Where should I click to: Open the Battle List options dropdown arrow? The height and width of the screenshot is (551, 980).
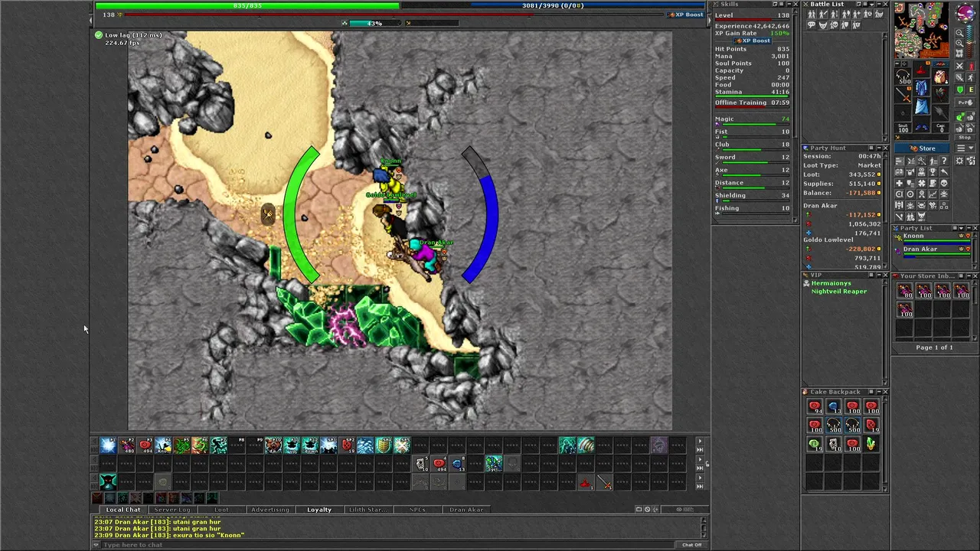[x=872, y=5]
